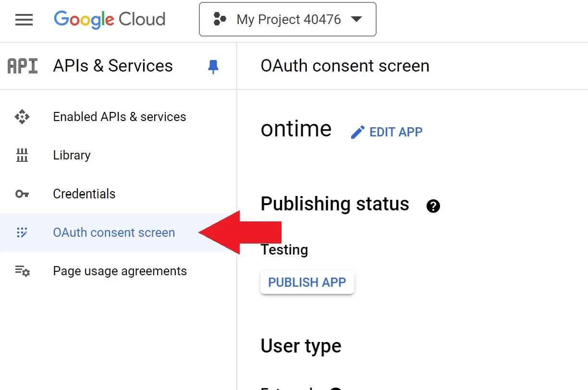Click the Page usage agreements icon
This screenshot has width=588, height=390.
[22, 271]
